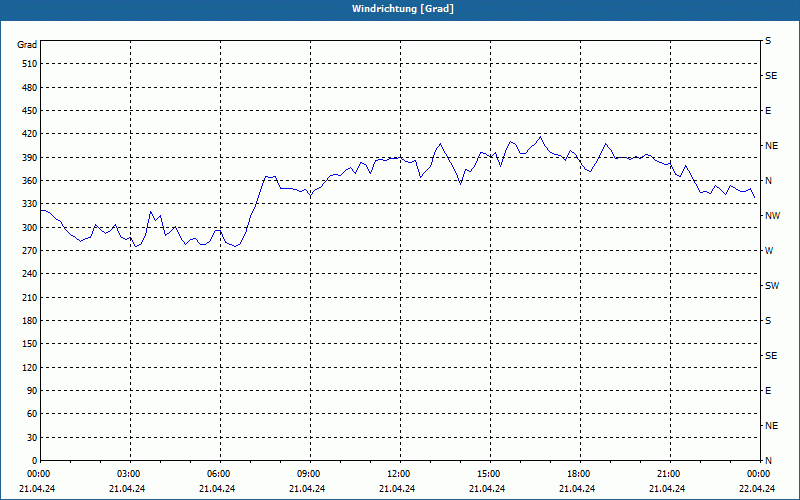Select the N compass label at the 360 gridline
The width and height of the screenshot is (800, 500).
pyautogui.click(x=768, y=181)
